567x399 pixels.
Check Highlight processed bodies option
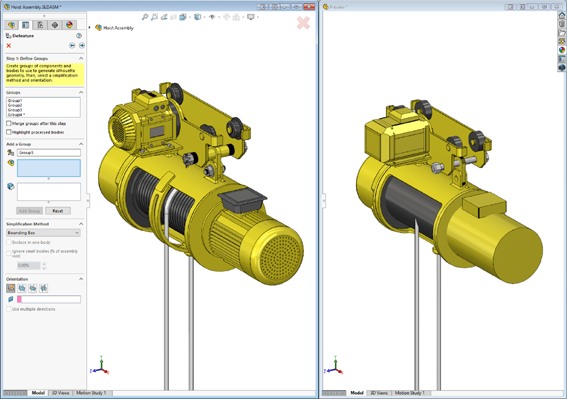click(x=9, y=132)
